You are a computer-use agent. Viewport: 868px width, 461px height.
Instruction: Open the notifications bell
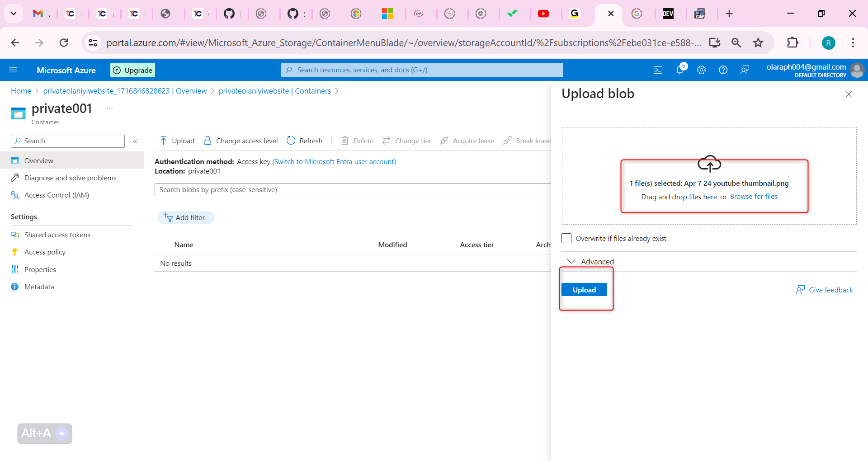pos(680,70)
